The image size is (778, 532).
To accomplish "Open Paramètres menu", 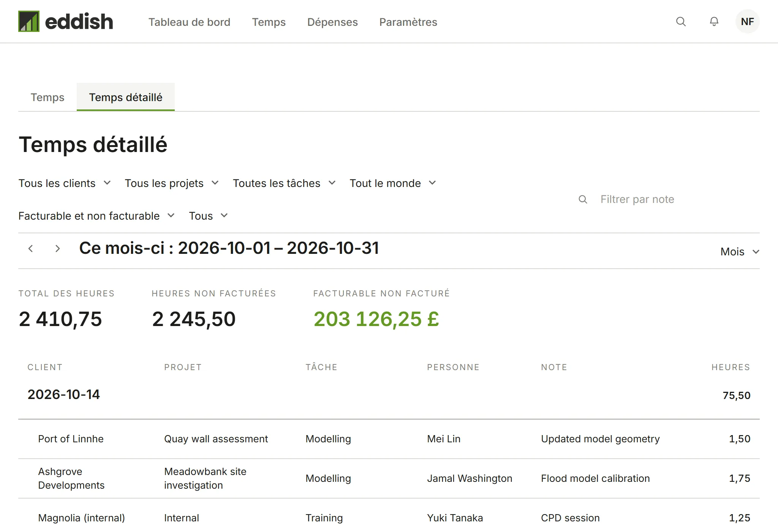I will pyautogui.click(x=408, y=22).
